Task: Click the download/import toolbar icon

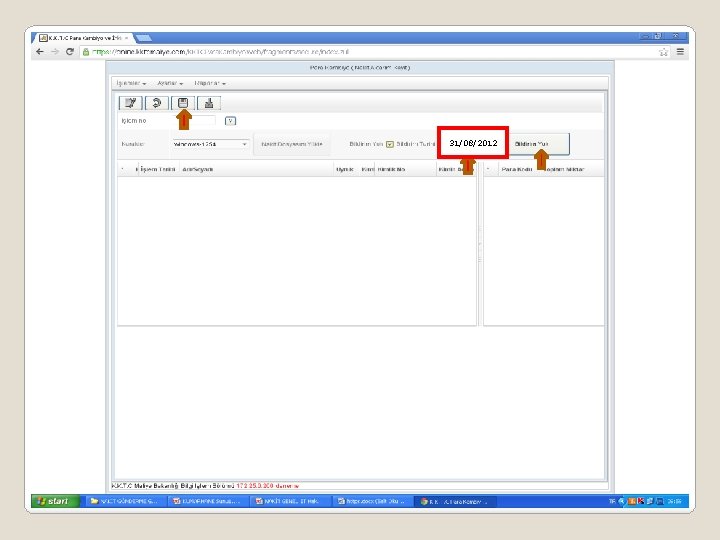Action: 209,103
